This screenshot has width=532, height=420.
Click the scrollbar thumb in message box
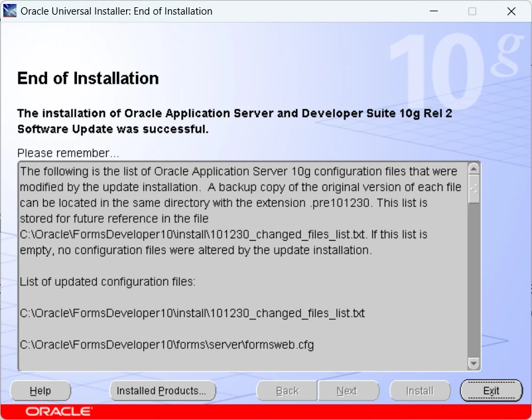474,188
